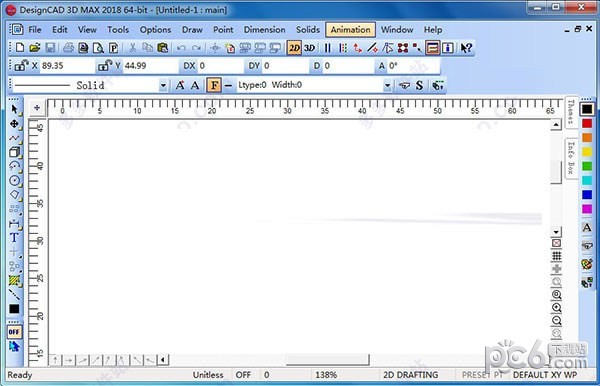Open the Draw menu
600x386 pixels.
(192, 30)
